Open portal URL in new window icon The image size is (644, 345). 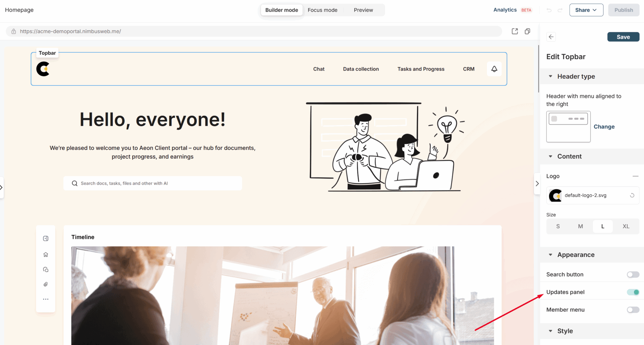[515, 31]
